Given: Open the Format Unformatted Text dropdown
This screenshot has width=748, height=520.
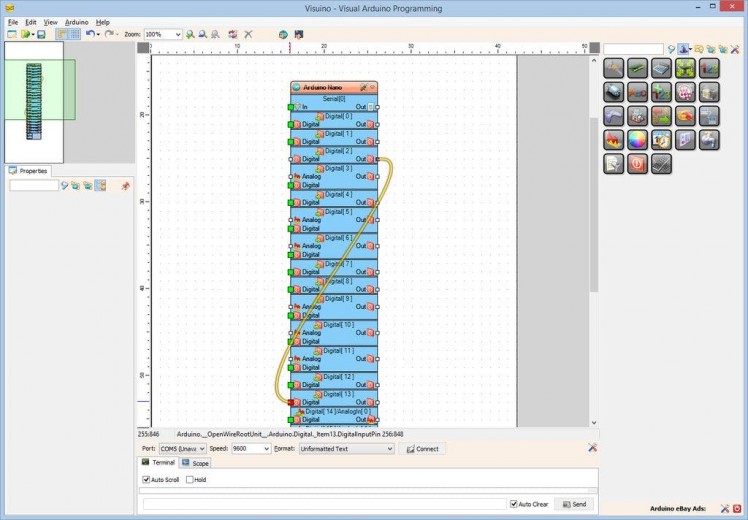Looking at the screenshot, I should 389,449.
